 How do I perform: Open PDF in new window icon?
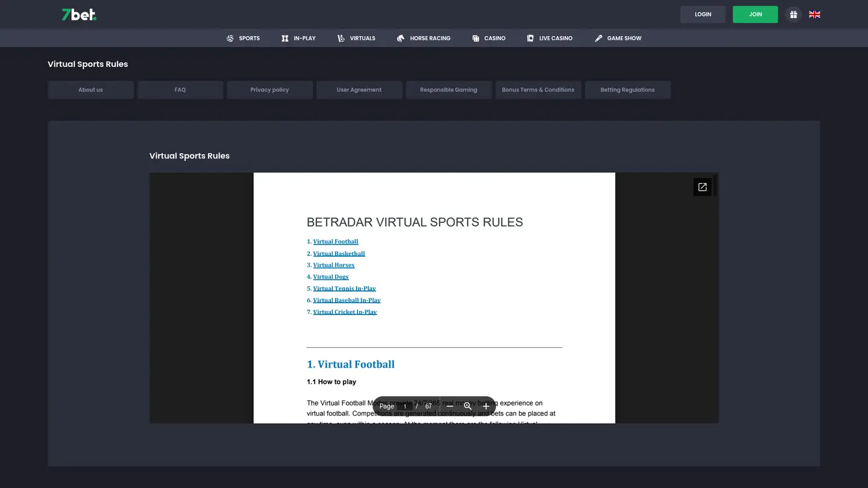[702, 187]
